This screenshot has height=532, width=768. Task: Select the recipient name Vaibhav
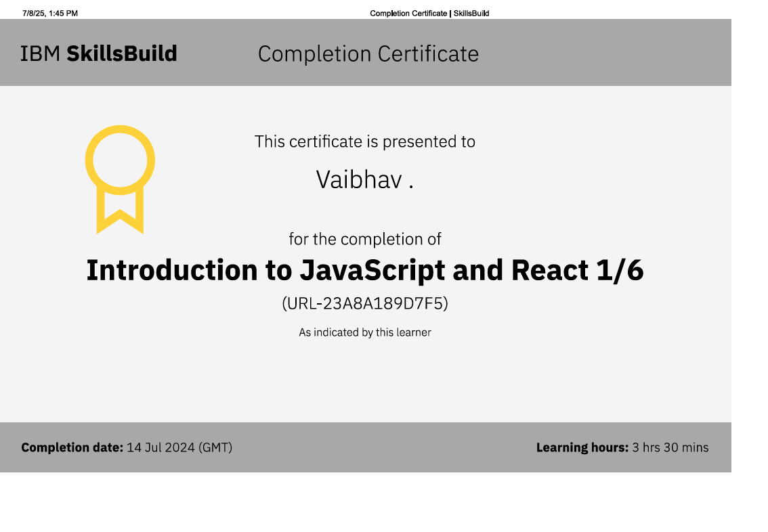point(366,179)
